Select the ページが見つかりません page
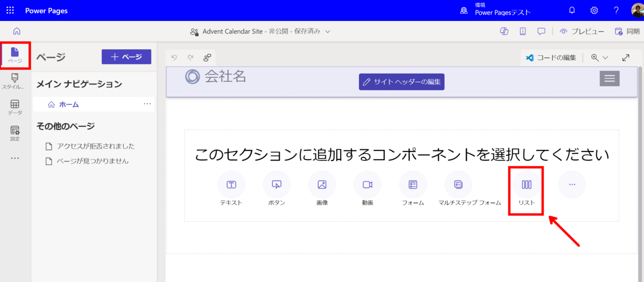 (87, 161)
